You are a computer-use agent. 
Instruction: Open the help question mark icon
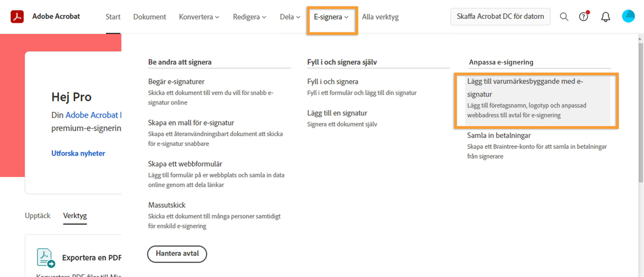[x=583, y=17]
